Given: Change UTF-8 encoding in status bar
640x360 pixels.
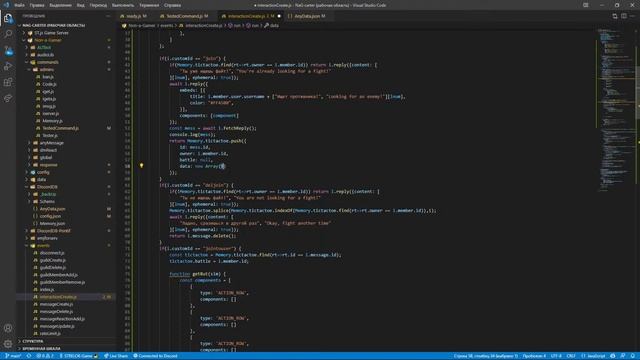Looking at the screenshot, I should click(x=556, y=356).
